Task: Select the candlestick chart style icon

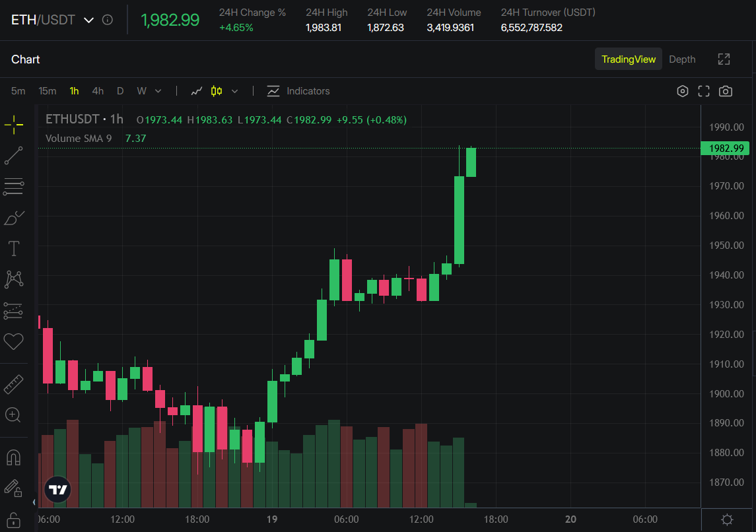Action: click(x=217, y=91)
